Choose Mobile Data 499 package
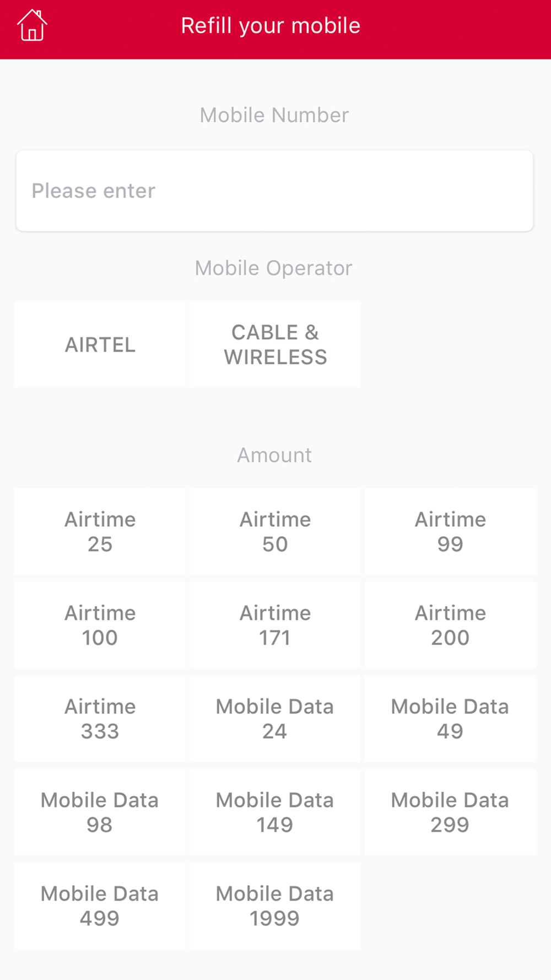551x980 pixels. pyautogui.click(x=100, y=906)
